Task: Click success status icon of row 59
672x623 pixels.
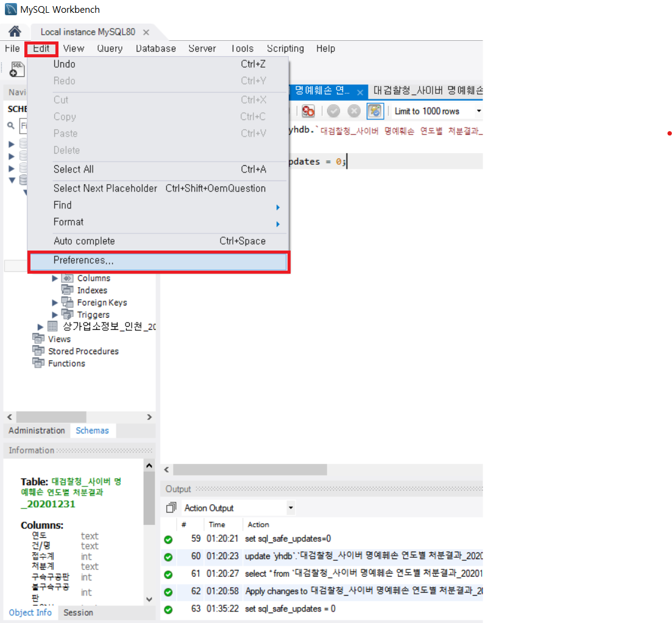Action: point(168,540)
